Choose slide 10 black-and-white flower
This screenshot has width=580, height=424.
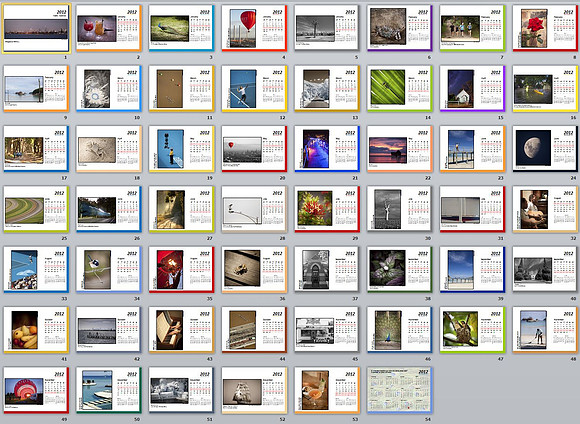109,89
